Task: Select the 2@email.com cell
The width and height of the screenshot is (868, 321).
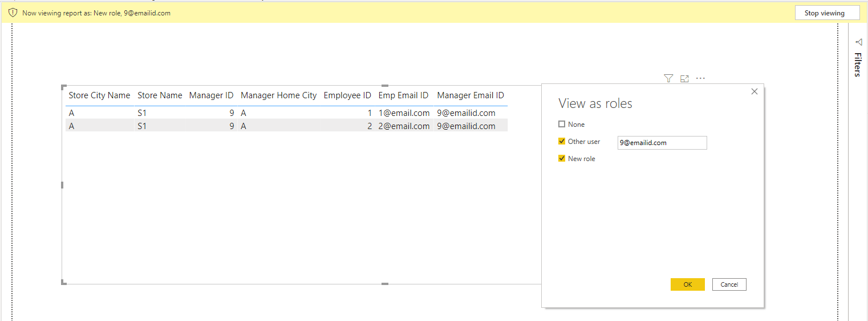Action: [404, 126]
